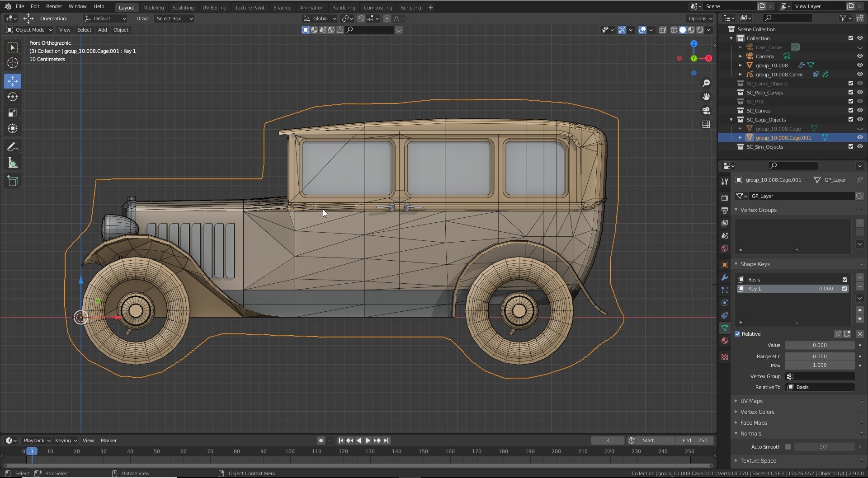The image size is (868, 478).
Task: Select the Rotate tool
Action: 13,97
